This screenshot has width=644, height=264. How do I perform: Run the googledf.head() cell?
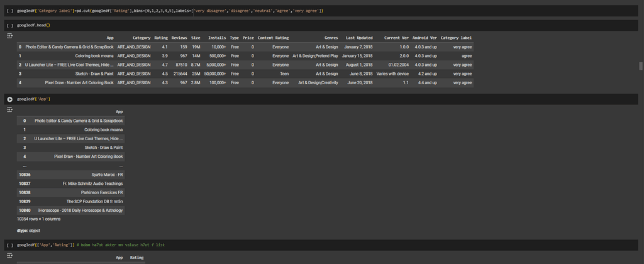tap(10, 25)
